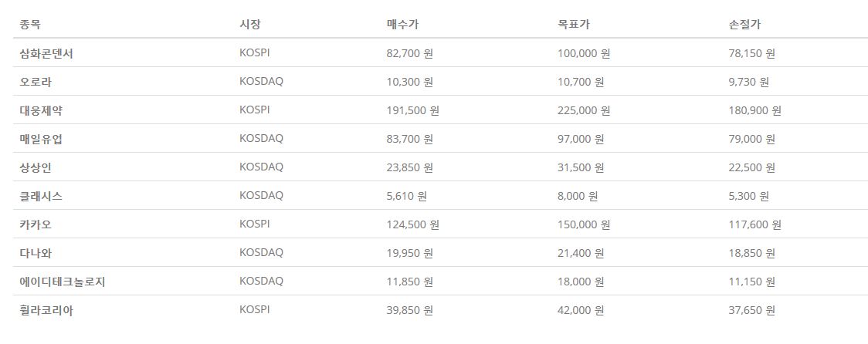868x344 pixels.
Task: Select the 휠라코리아 stock name
Action: tap(46, 311)
